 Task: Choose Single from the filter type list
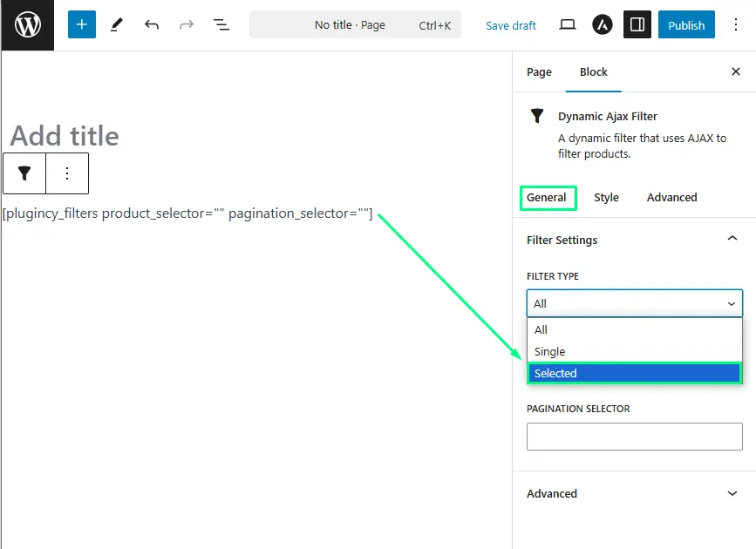click(635, 351)
